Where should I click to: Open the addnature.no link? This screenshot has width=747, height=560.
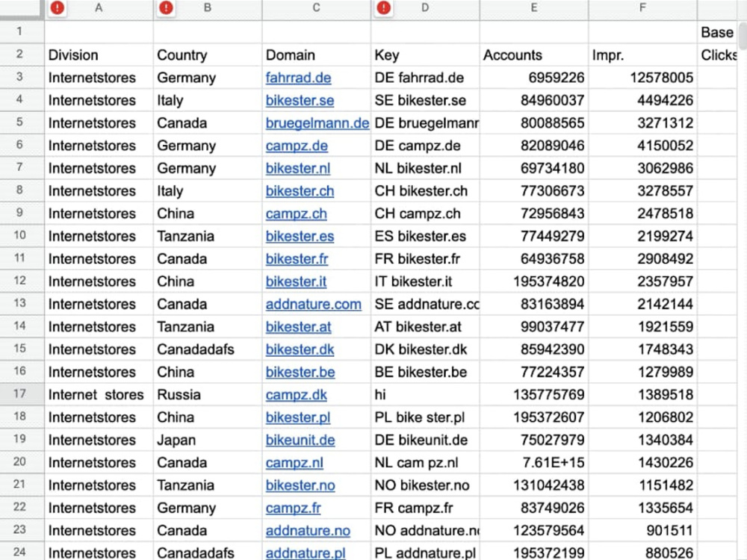coord(308,530)
